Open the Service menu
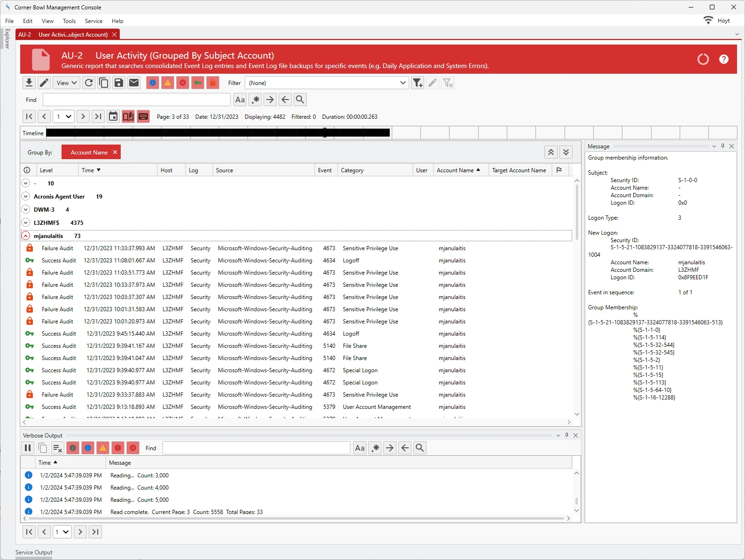The height and width of the screenshot is (560, 745). pos(93,21)
